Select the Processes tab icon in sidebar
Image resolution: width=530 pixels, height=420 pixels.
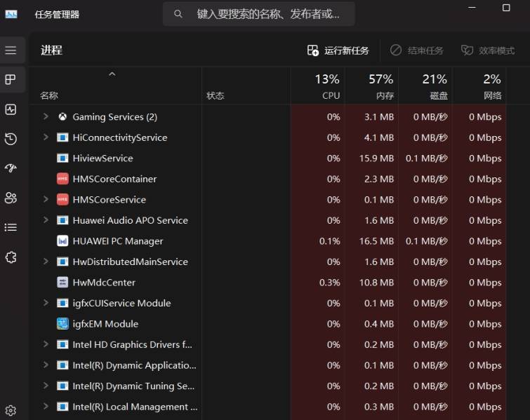coord(11,80)
